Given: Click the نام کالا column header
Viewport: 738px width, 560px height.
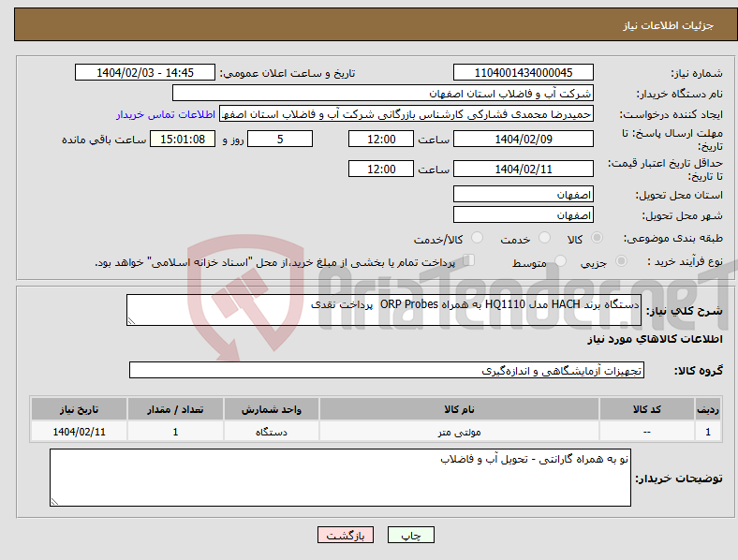Looking at the screenshot, I should click(x=459, y=409).
